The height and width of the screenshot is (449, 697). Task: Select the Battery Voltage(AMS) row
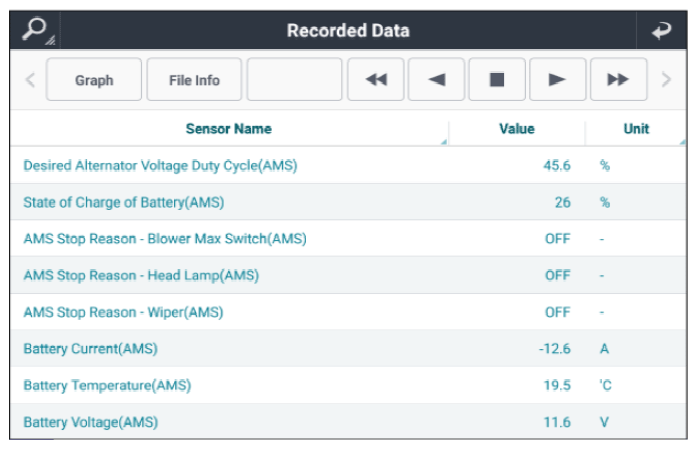90,422
